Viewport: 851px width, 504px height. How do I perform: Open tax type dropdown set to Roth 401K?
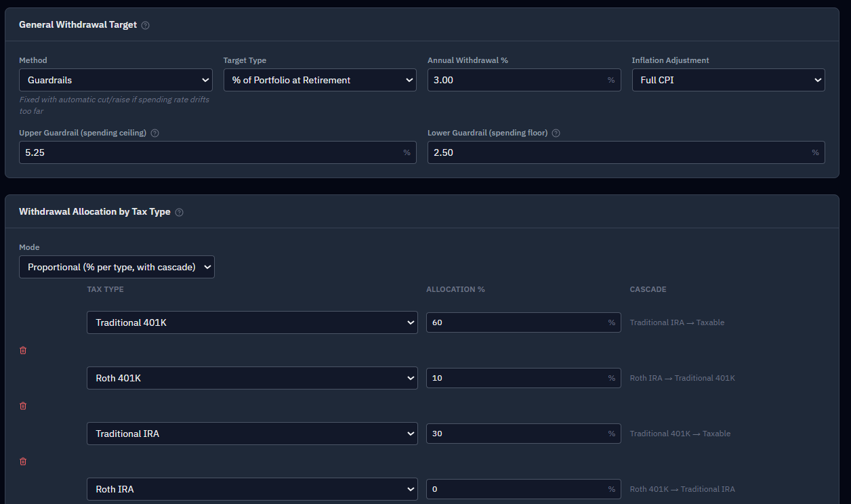[252, 378]
